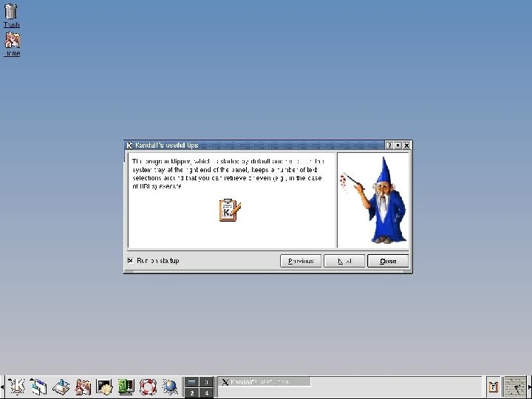Click the Klipper clipboard image in the tip
Screen dimensions: 532x399
pos(230,211)
